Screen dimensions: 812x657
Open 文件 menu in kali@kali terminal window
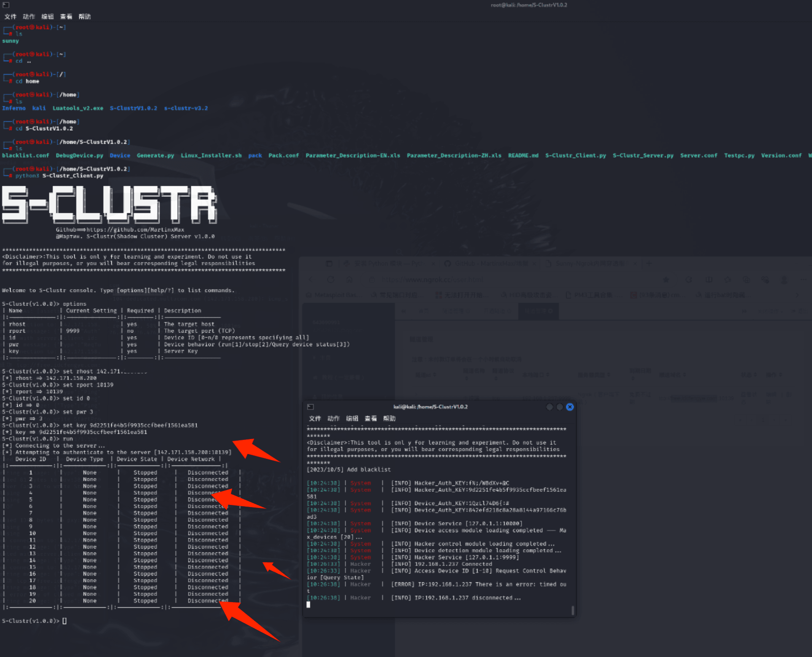point(315,418)
